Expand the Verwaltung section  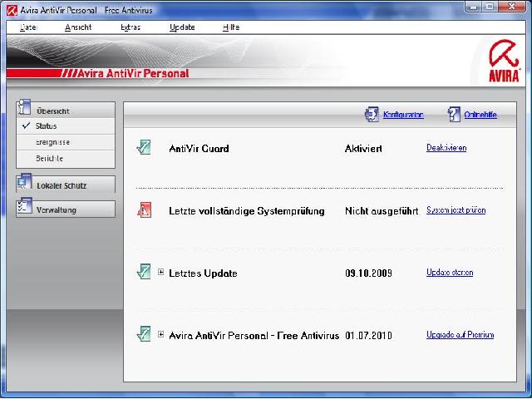point(66,209)
